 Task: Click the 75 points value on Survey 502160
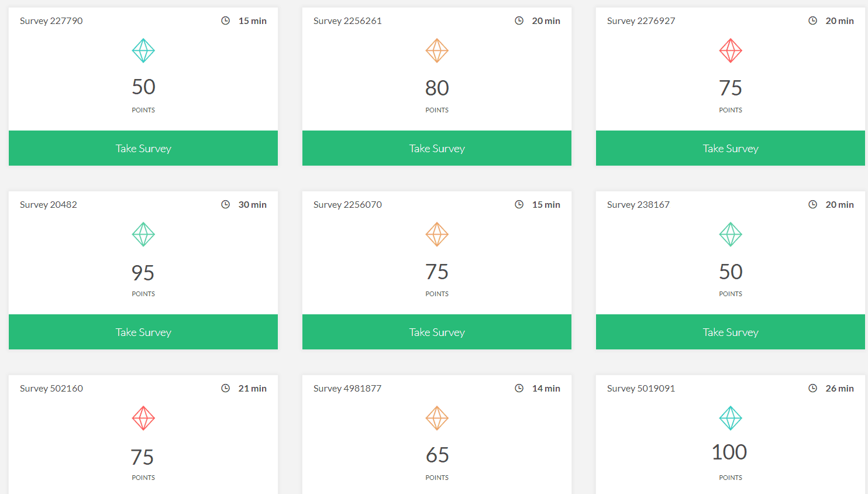142,457
